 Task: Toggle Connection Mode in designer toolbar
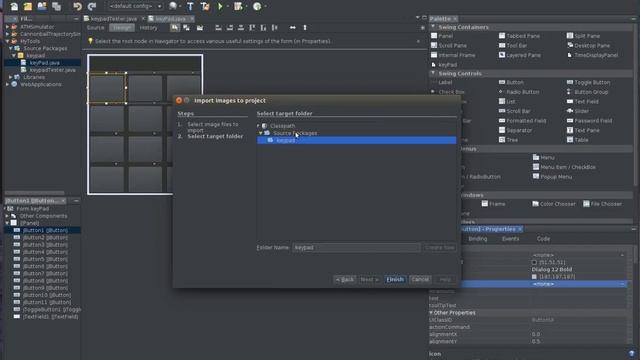(x=187, y=27)
